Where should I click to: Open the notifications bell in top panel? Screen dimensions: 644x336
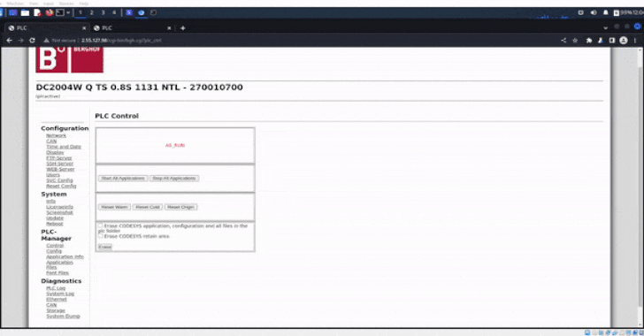(605, 12)
